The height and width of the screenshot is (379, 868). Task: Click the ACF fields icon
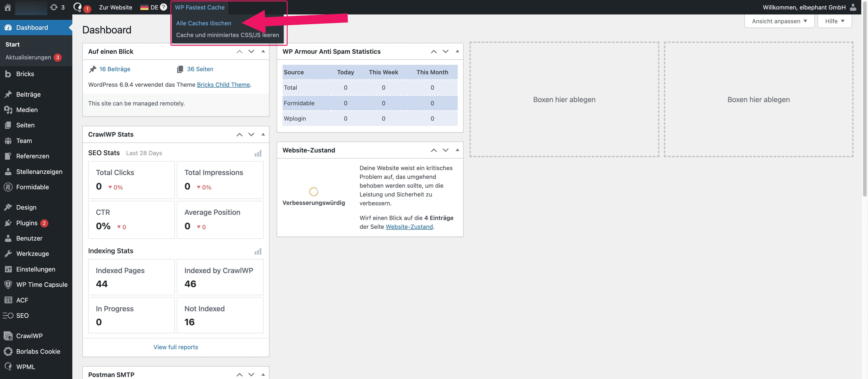click(x=8, y=300)
